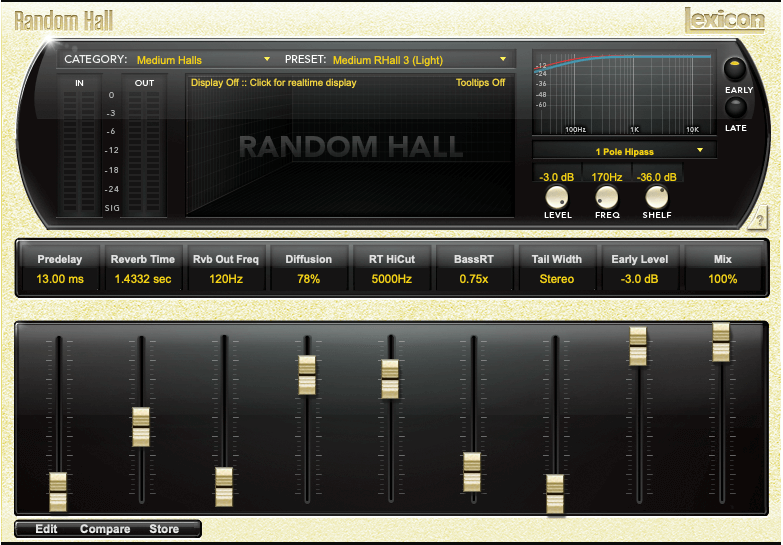Click the Lexicon logo
Image resolution: width=783 pixels, height=545 pixels.
724,20
